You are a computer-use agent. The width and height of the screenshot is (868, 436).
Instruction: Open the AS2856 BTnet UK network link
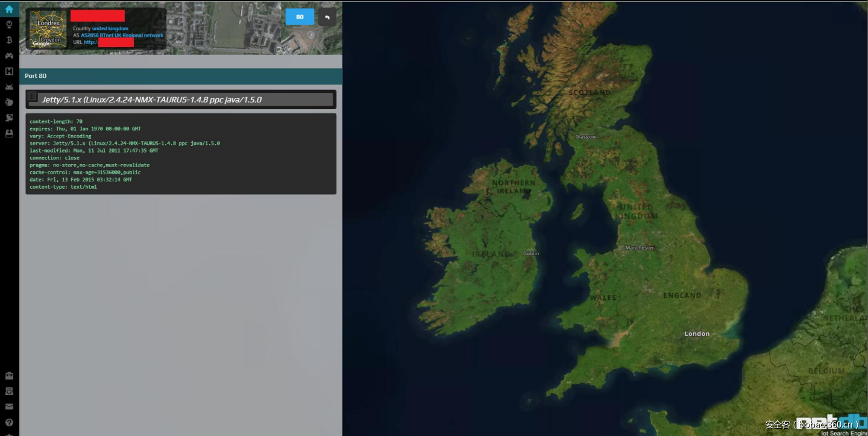click(122, 36)
